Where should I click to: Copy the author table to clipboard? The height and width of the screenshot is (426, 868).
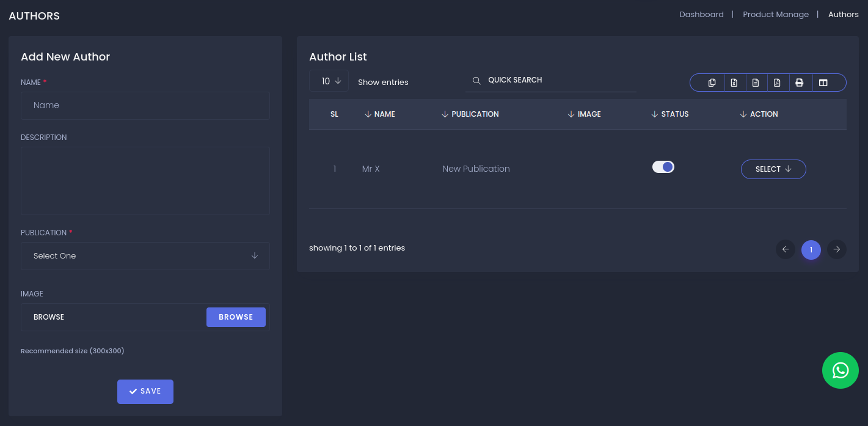click(x=712, y=83)
